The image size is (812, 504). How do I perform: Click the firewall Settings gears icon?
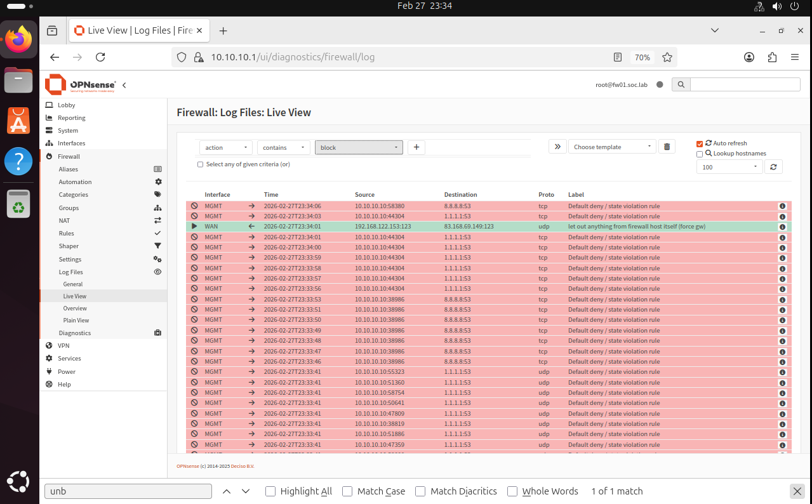tap(157, 260)
